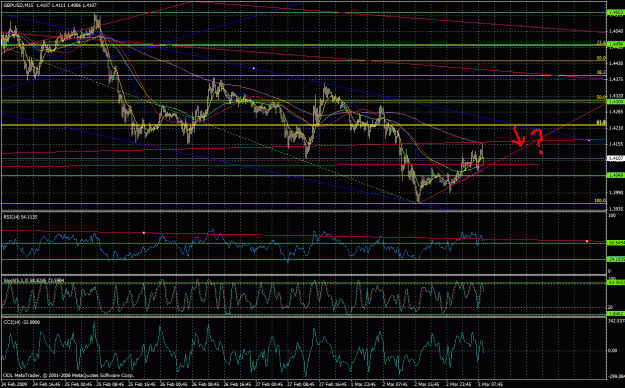Click the white current price tag 1.4107
The width and height of the screenshot is (625, 388).
pos(615,158)
